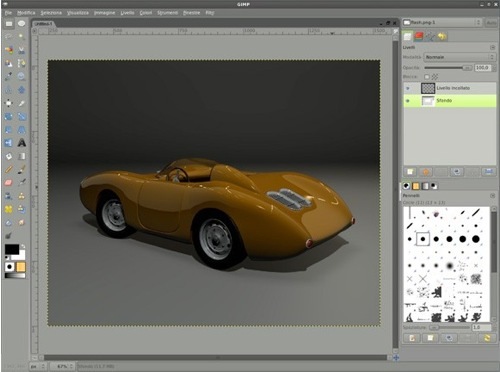Select the Zoom magnifier tool
500x372 pixels.
[22, 77]
